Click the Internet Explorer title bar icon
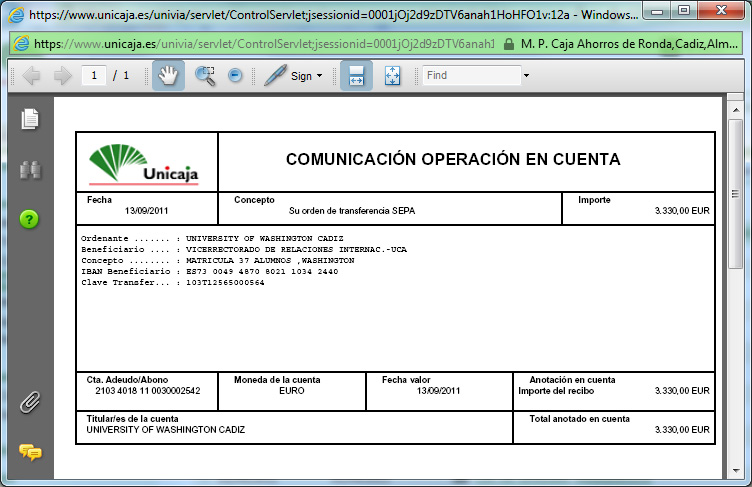 16,14
